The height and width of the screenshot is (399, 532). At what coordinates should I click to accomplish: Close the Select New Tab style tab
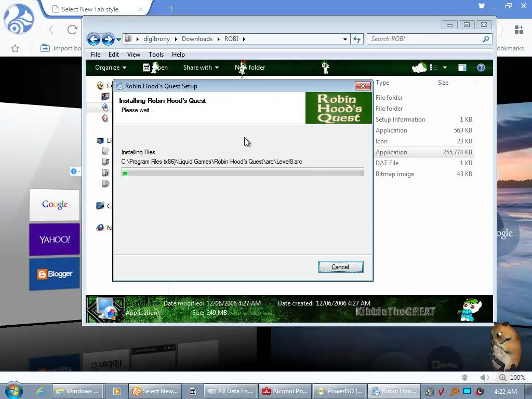pos(140,9)
